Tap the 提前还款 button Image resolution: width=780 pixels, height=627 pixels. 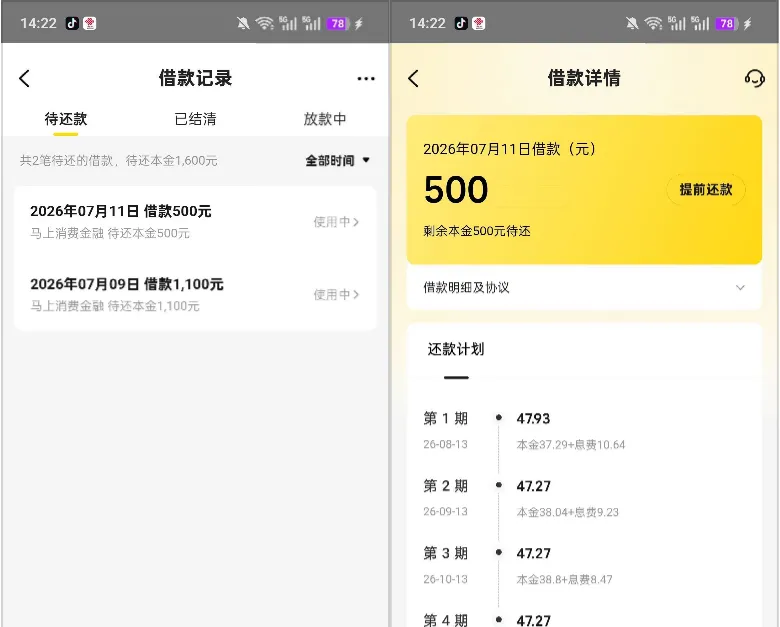pyautogui.click(x=705, y=190)
